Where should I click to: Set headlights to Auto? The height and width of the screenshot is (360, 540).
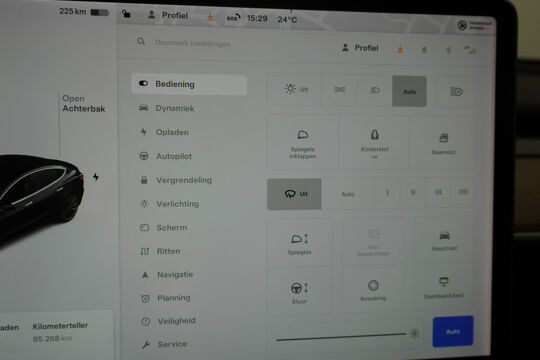(409, 91)
